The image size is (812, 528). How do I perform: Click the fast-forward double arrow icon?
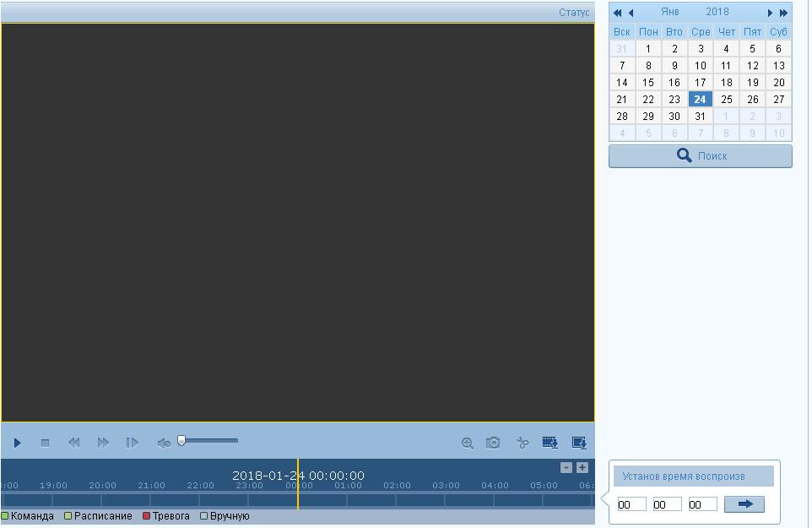[x=103, y=443]
